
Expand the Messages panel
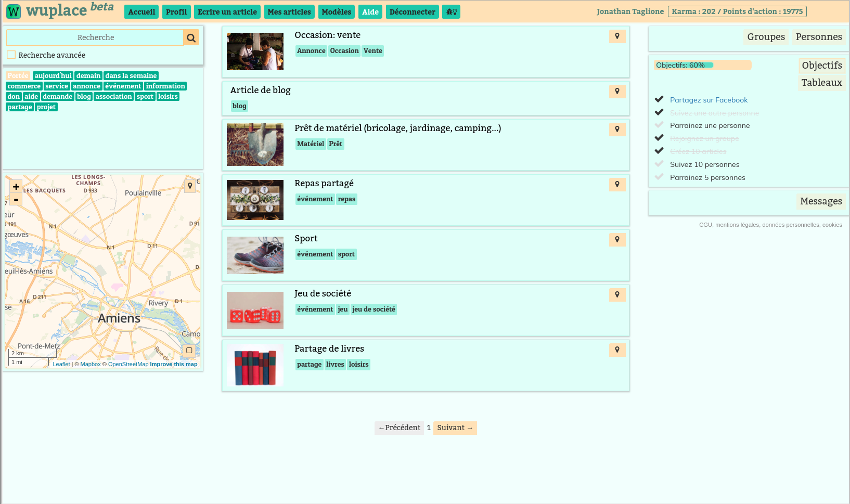[x=821, y=201]
